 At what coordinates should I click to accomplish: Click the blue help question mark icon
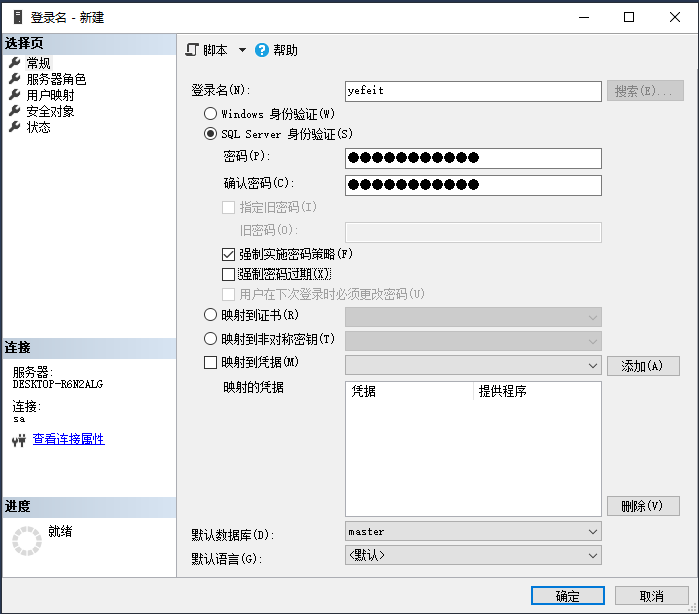(x=262, y=50)
